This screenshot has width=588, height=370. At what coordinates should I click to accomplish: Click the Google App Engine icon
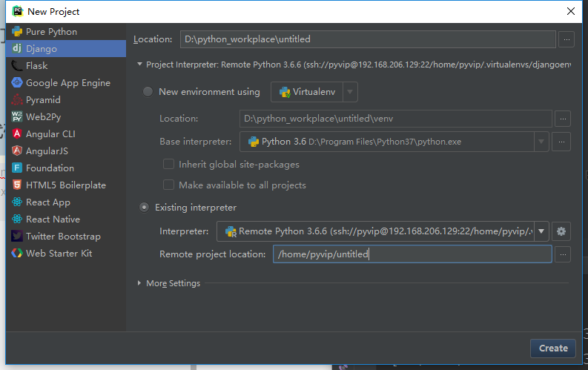17,82
